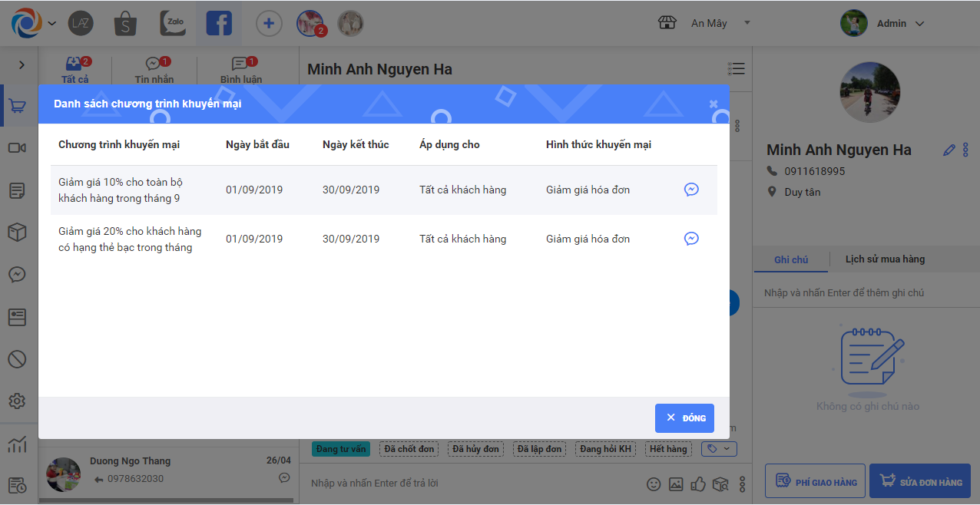Open the Shopee channel icon

coord(126,23)
